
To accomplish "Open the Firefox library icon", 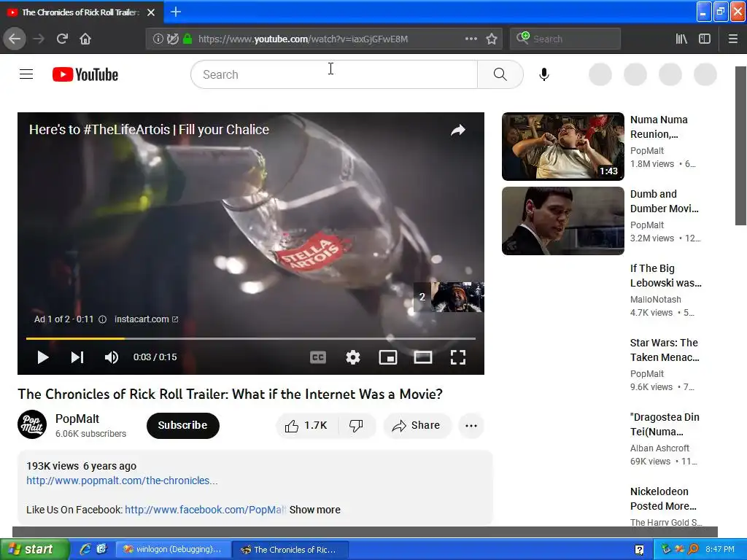I will point(681,39).
